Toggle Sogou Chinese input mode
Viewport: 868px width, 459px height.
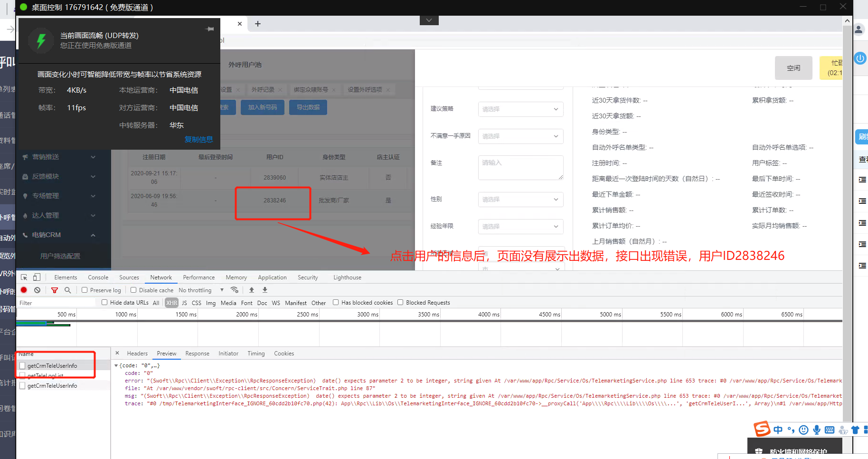[778, 430]
